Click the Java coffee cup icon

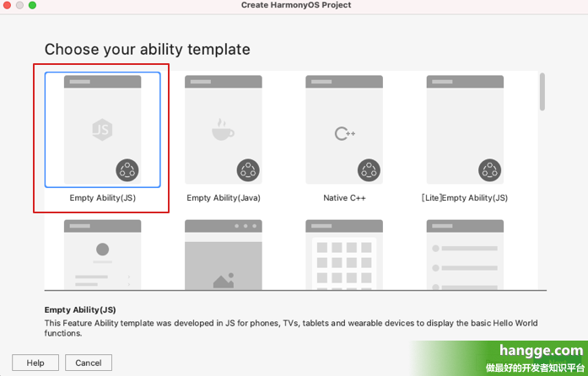click(223, 130)
